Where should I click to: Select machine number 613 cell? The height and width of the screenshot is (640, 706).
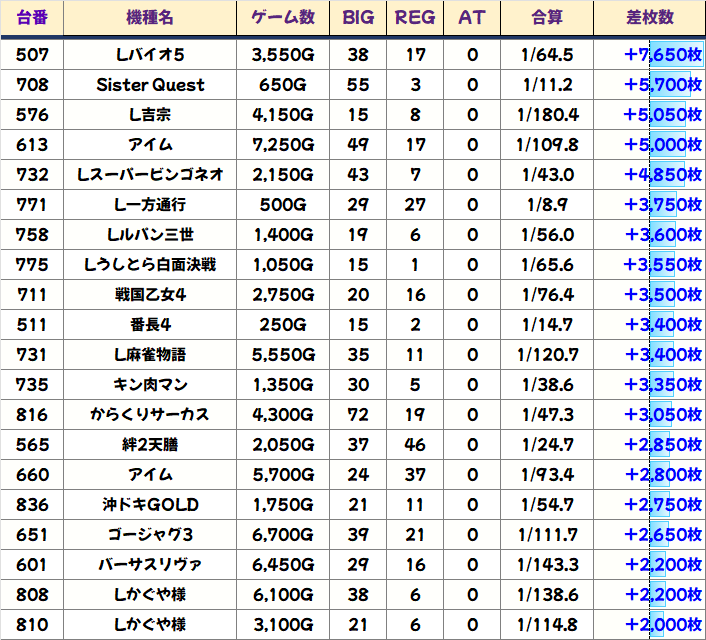pyautogui.click(x=32, y=145)
